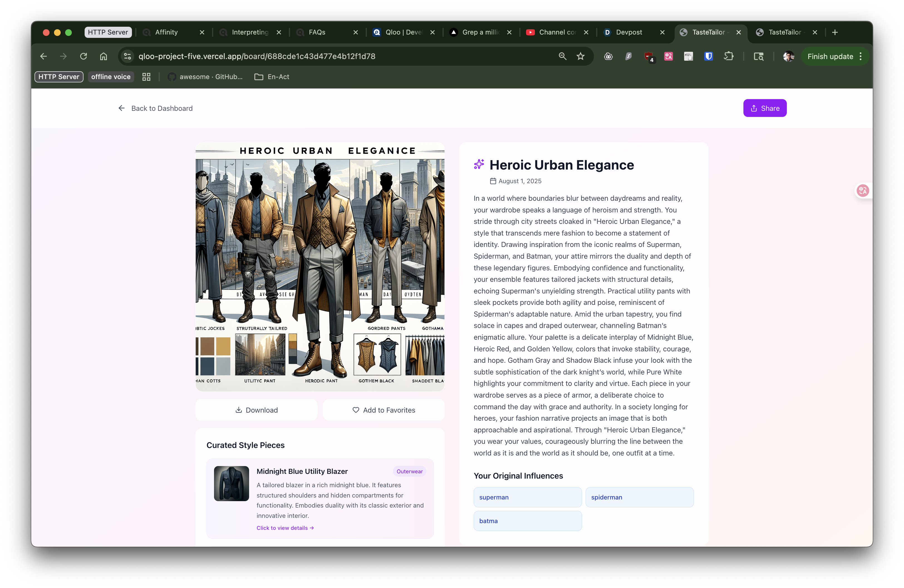Open the home page icon

click(103, 56)
